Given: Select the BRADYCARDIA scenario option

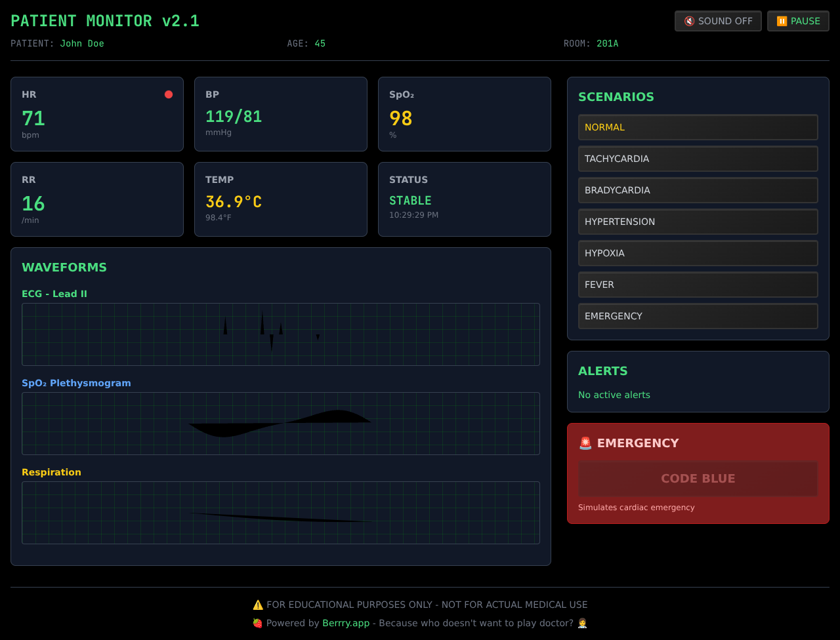Looking at the screenshot, I should (x=698, y=190).
